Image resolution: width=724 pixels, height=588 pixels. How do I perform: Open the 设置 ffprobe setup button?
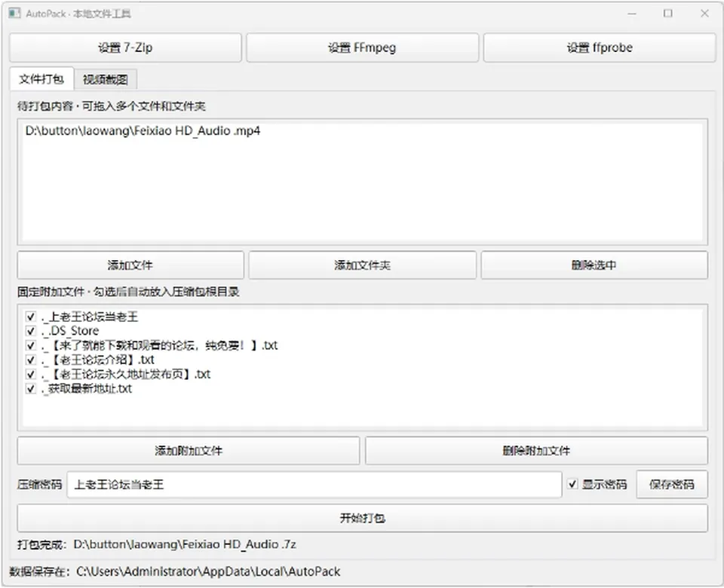600,47
